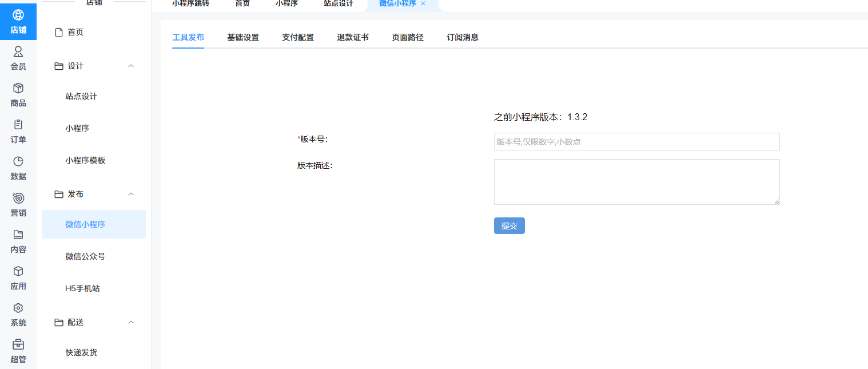Open 小程序 in the sidebar
868x369 pixels.
77,128
